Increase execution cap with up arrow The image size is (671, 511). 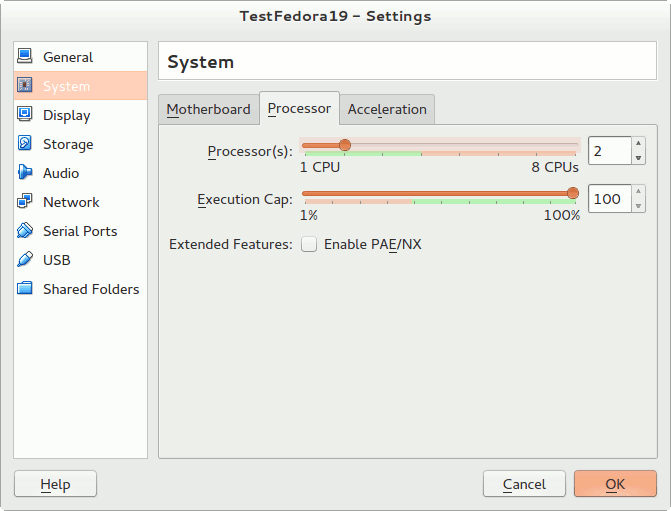pyautogui.click(x=639, y=193)
